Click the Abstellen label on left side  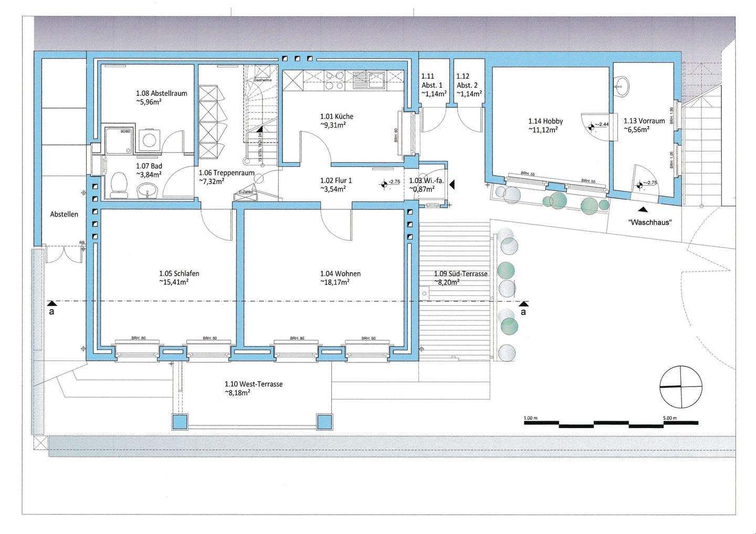point(64,214)
